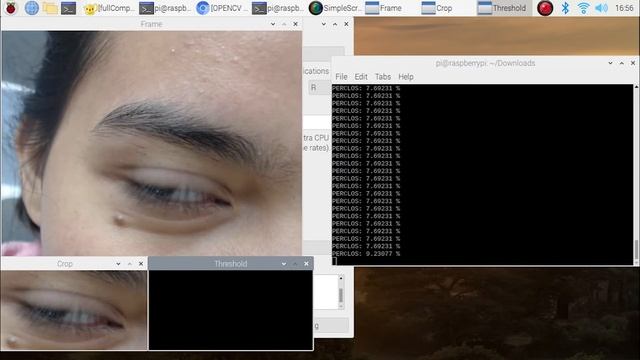Click the red recording tray icon
The width and height of the screenshot is (640, 360).
tap(545, 8)
